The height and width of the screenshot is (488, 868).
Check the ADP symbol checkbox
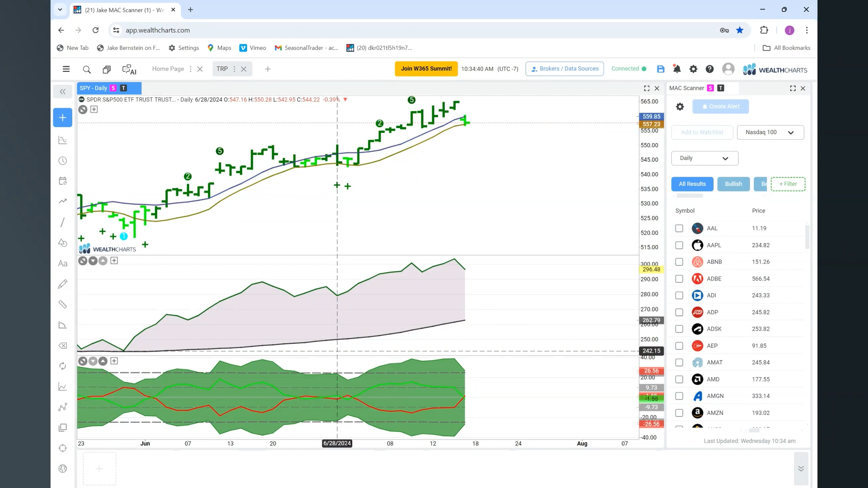coord(679,312)
